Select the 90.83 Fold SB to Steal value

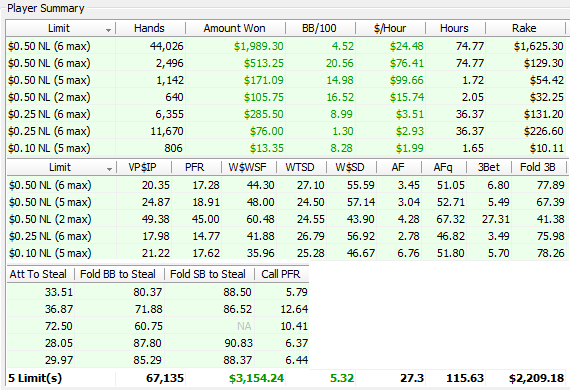pyautogui.click(x=238, y=343)
